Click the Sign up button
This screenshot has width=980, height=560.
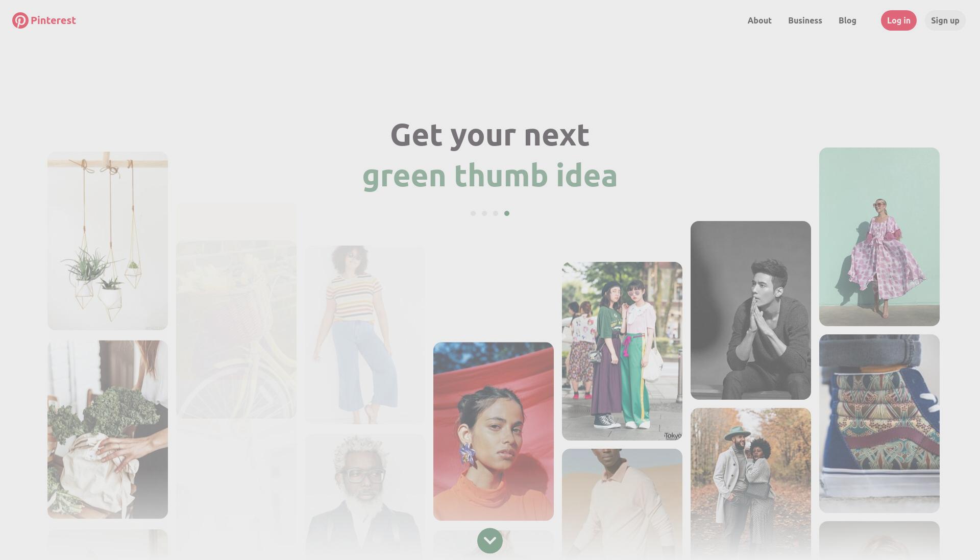(945, 20)
